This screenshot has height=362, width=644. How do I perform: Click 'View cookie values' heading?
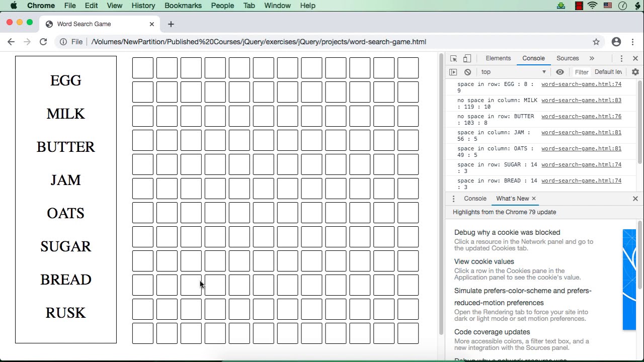[484, 261]
